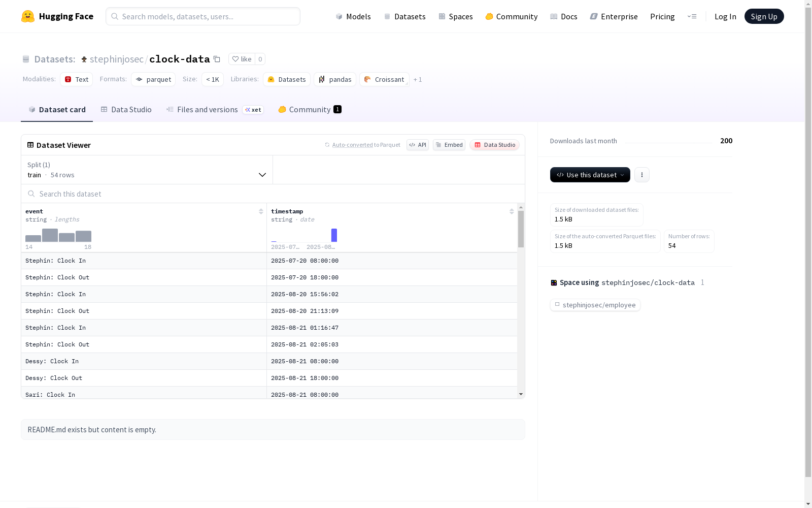The height and width of the screenshot is (508, 812).
Task: Open Docs in top navigation
Action: (564, 16)
